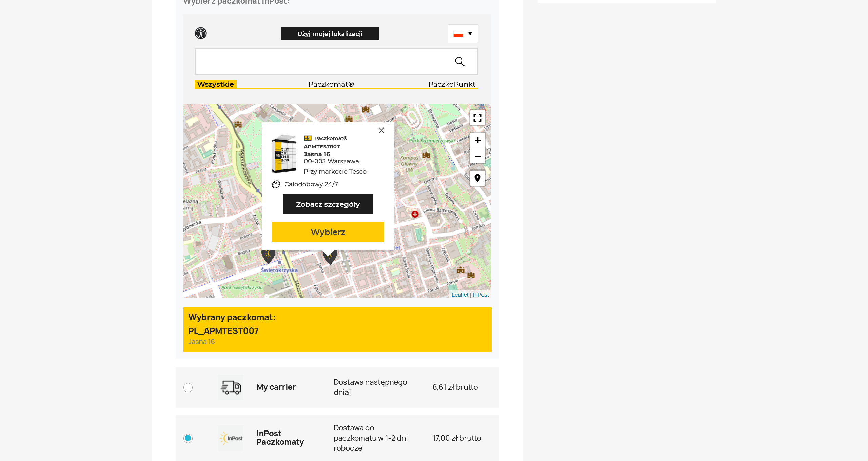The height and width of the screenshot is (461, 868).
Task: Focus the paczkomat search input field
Action: 322,62
